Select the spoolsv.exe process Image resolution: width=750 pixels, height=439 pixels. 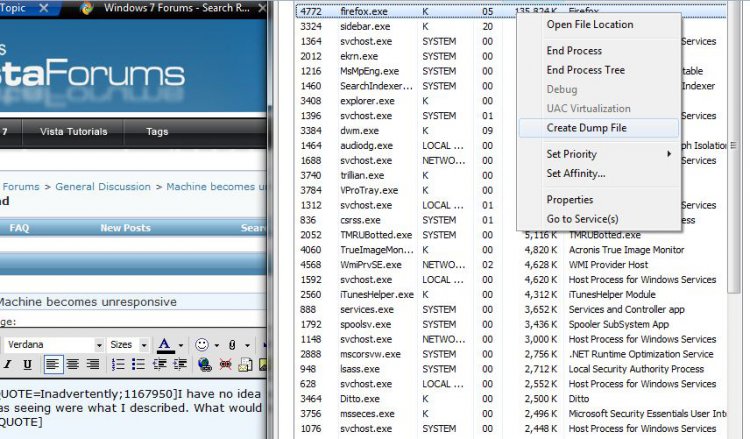[x=365, y=324]
